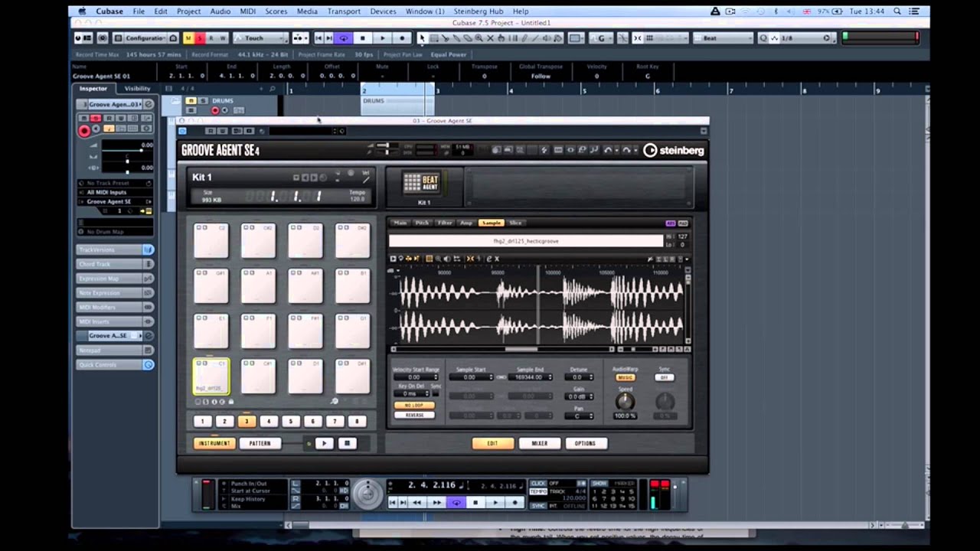Viewport: 980px width, 551px height.
Task: Open the Pitch tab in Groove Agent
Action: (x=422, y=223)
